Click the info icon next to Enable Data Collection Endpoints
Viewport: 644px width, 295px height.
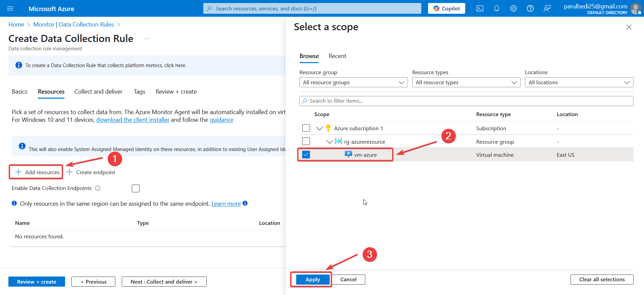[98, 188]
